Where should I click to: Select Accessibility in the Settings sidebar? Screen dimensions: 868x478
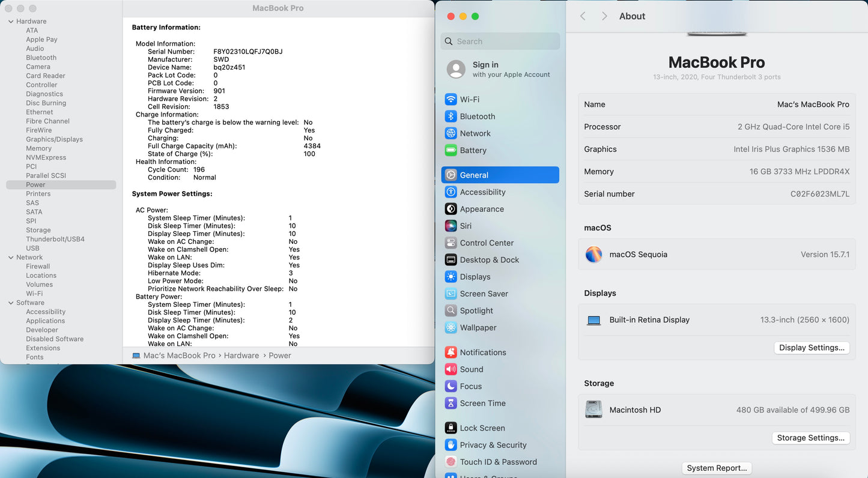482,192
